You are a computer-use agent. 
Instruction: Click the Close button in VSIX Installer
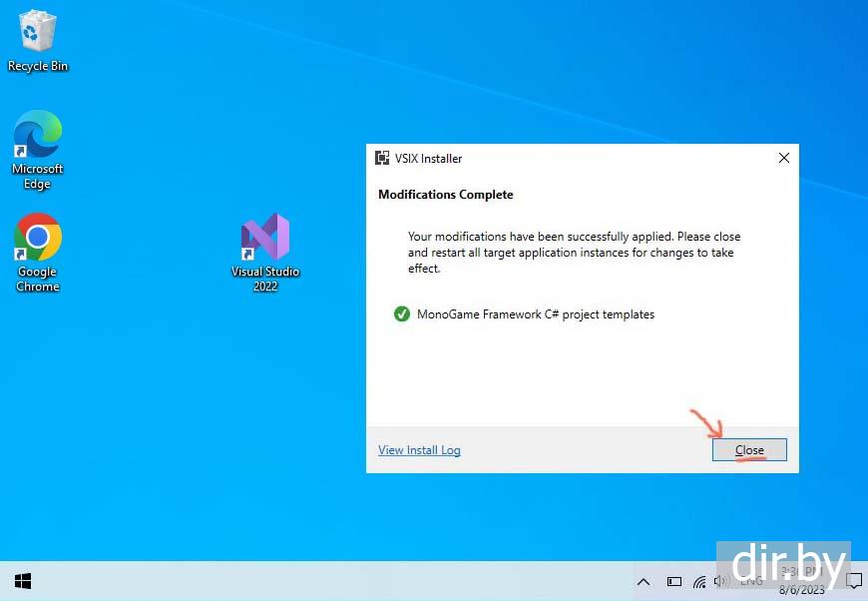749,450
